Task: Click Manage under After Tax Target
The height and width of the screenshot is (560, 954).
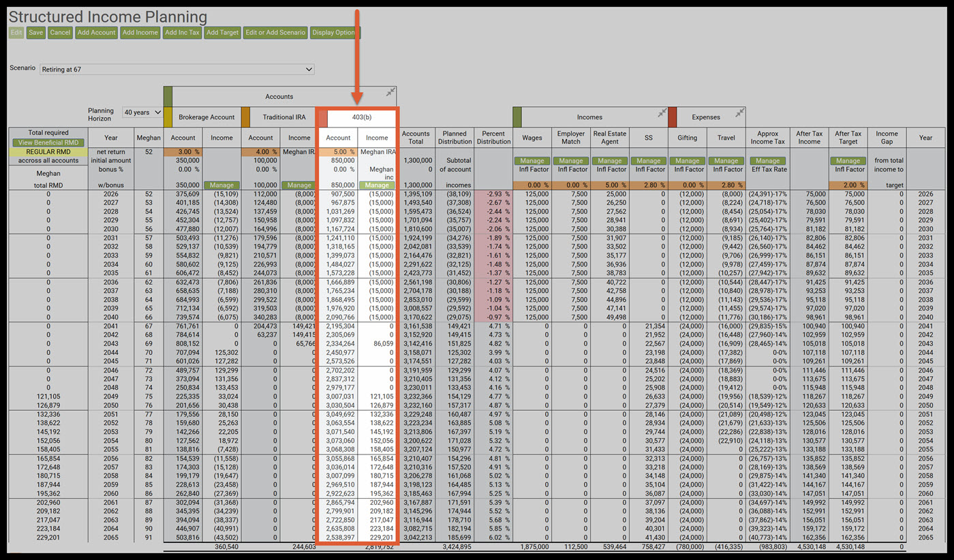Action: point(848,161)
